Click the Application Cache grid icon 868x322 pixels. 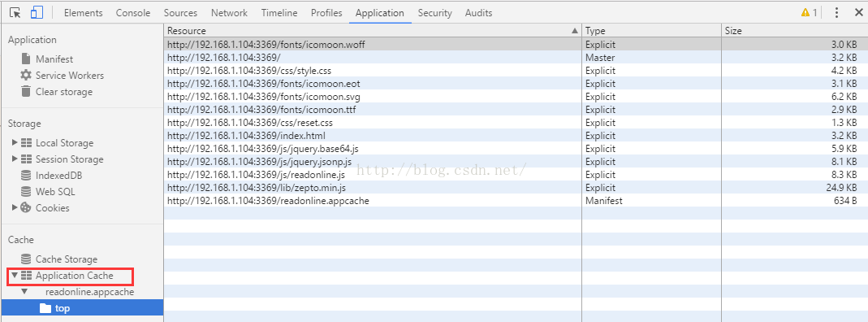(26, 276)
